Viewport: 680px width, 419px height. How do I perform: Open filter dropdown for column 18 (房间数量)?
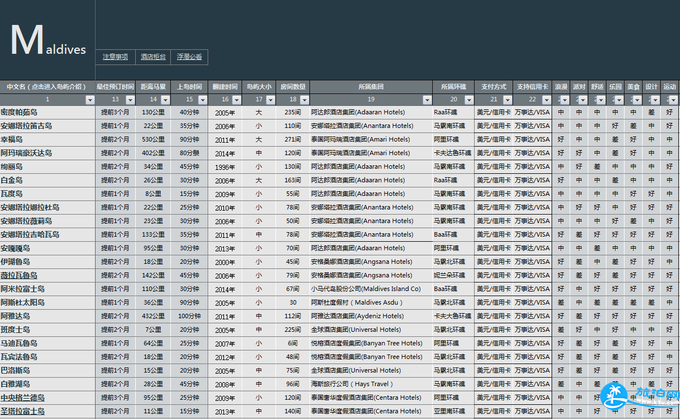(x=304, y=100)
